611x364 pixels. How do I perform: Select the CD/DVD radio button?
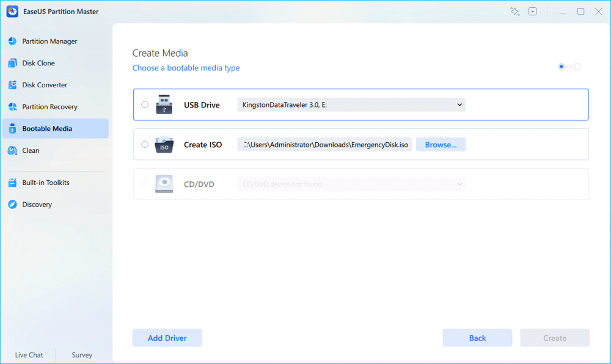coord(145,184)
